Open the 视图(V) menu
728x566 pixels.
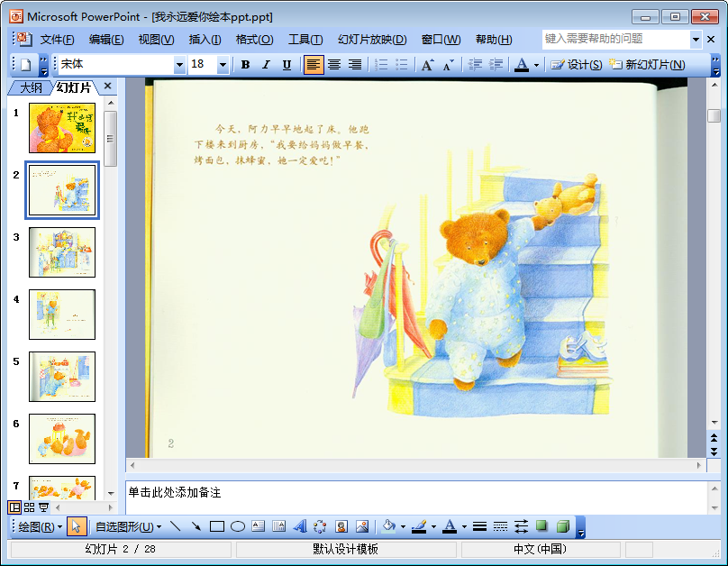pos(156,40)
